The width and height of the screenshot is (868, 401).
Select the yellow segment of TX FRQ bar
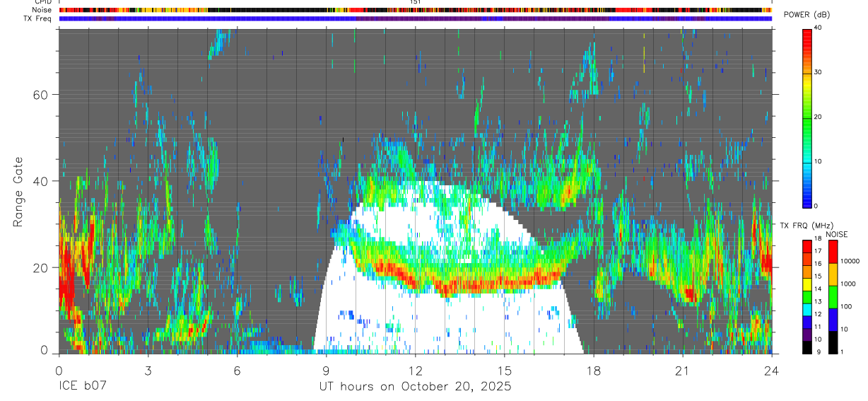point(807,284)
